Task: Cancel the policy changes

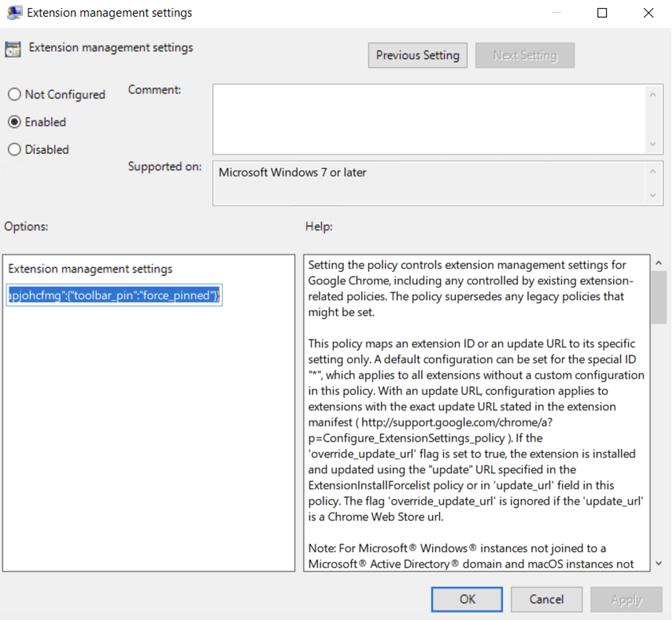Action: point(546,599)
